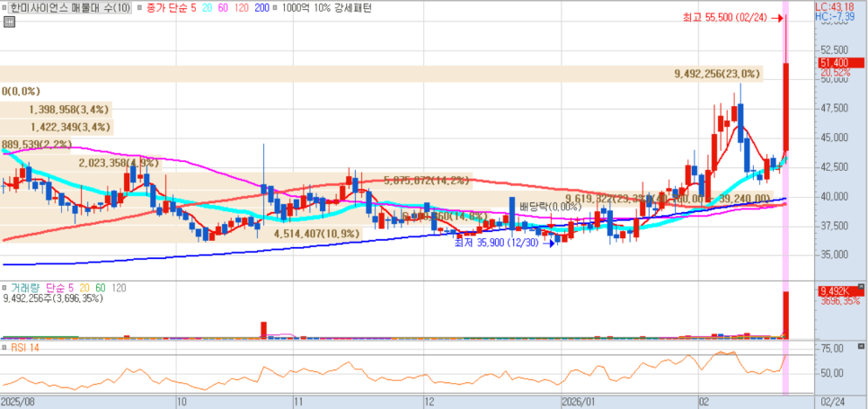Click the RSI panel corner button beside 75.00
The image size is (868, 409).
pos(860,346)
